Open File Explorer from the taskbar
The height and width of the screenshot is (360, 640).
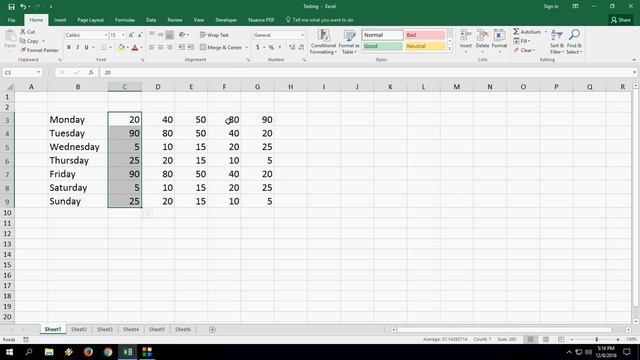(49, 352)
